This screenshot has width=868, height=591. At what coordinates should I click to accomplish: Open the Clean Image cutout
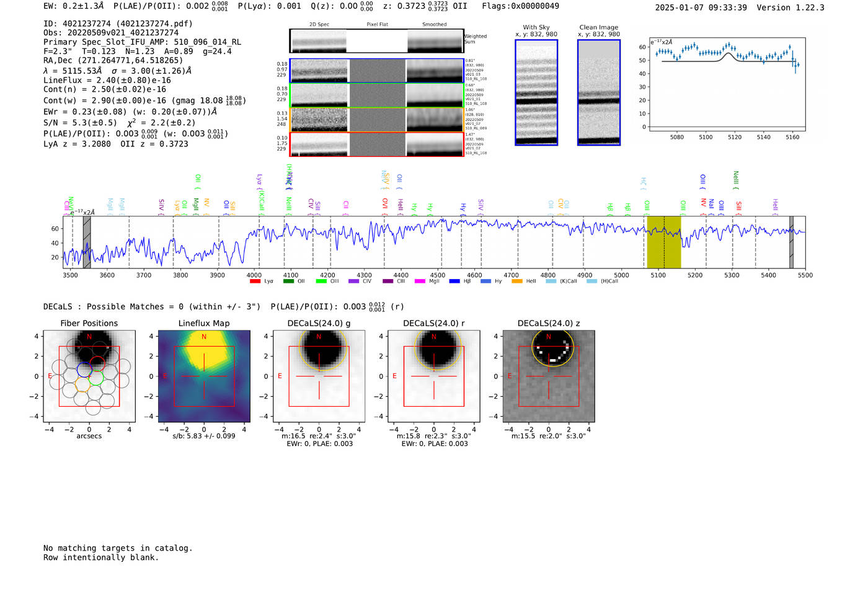click(599, 92)
